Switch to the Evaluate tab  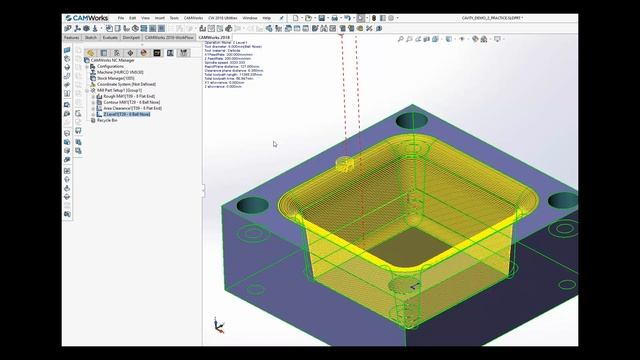pyautogui.click(x=110, y=37)
